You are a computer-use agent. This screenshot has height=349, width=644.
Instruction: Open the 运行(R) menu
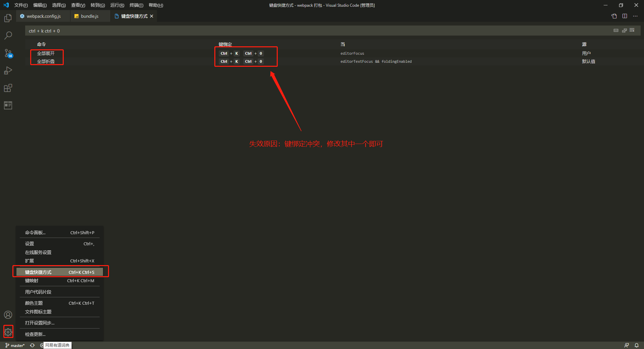[117, 5]
